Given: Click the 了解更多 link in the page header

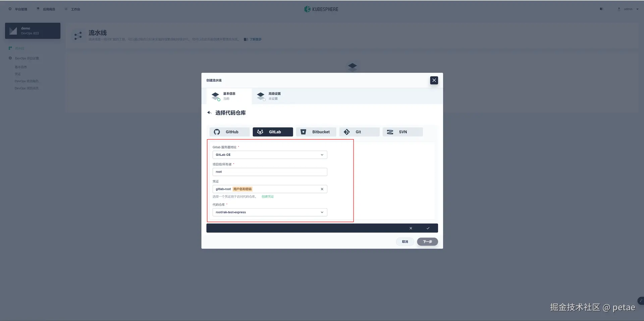Looking at the screenshot, I should (255, 39).
